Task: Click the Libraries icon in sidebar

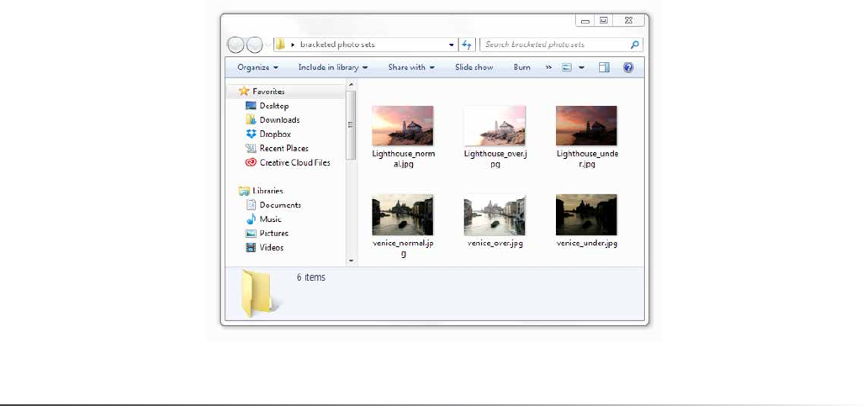Action: [x=244, y=191]
